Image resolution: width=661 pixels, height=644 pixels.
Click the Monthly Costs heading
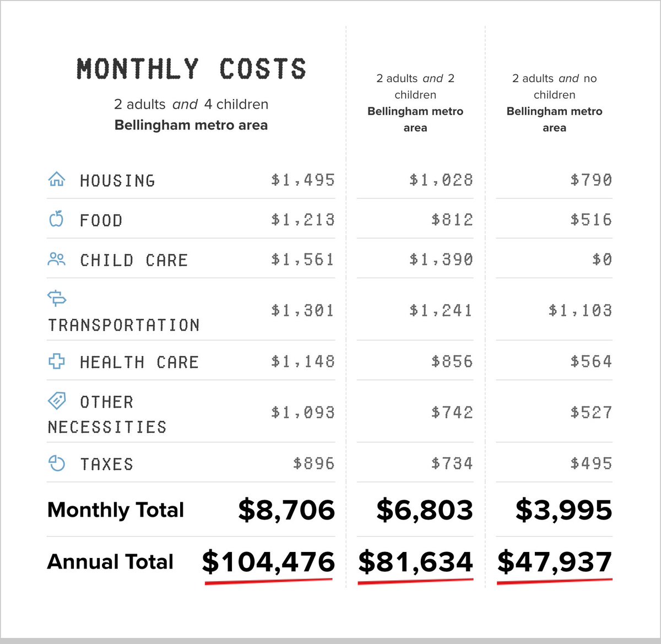click(x=191, y=69)
